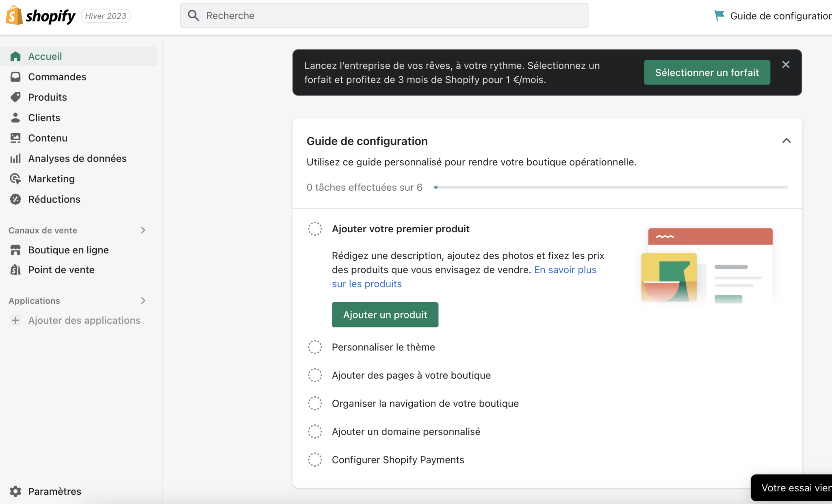Click the setup tasks progress bar
The height and width of the screenshot is (504, 832).
[611, 187]
